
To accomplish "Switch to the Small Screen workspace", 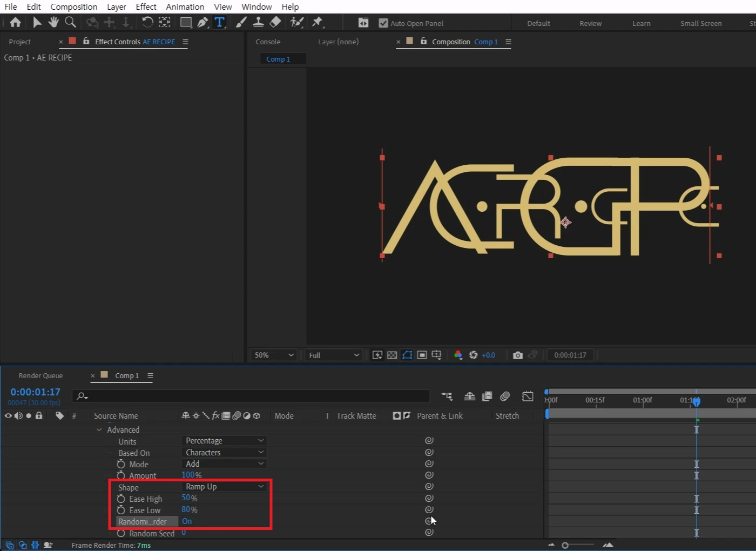I will (x=701, y=23).
